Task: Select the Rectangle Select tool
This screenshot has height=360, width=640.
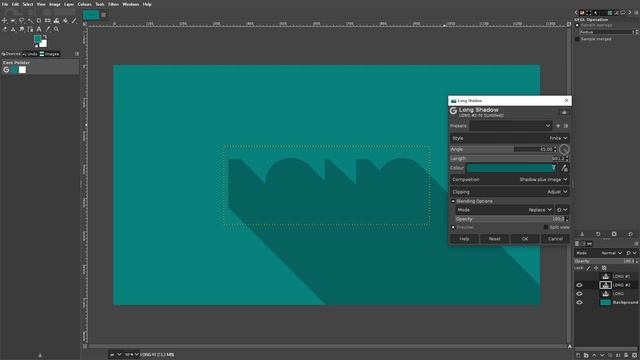Action: click(13, 20)
